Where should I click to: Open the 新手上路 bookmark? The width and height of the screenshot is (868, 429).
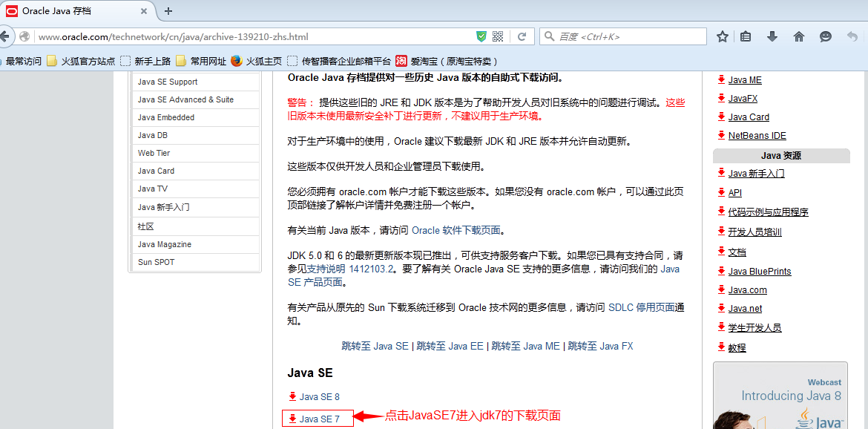pyautogui.click(x=145, y=61)
